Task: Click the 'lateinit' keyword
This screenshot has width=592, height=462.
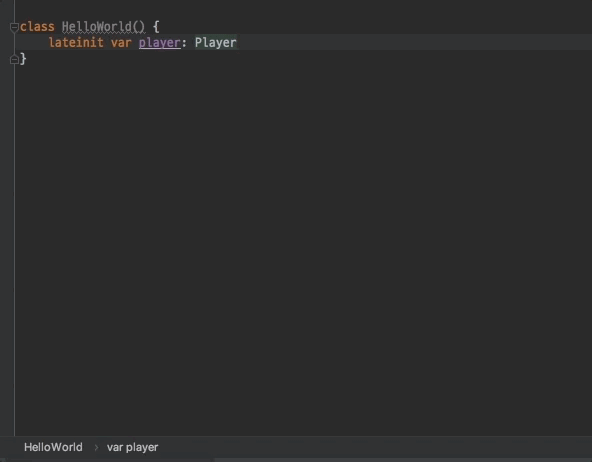Action: [x=76, y=43]
